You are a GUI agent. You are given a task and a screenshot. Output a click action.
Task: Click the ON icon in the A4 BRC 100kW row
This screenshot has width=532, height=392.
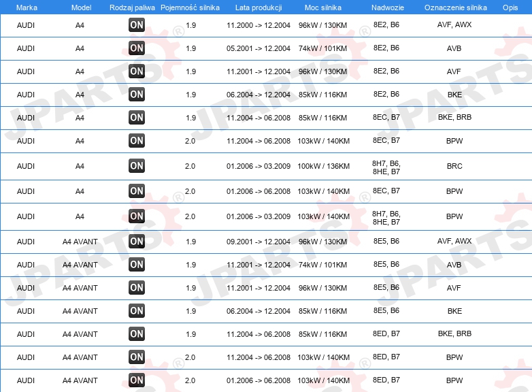point(137,166)
